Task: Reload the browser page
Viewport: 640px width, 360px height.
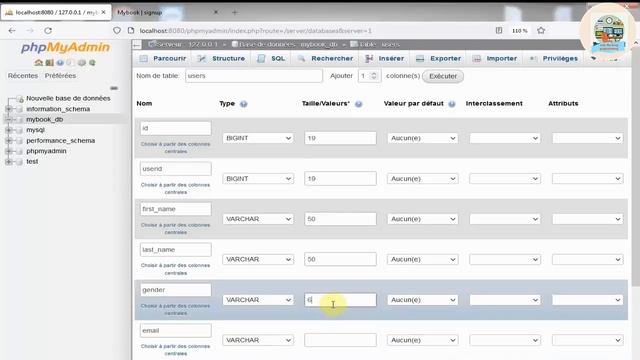Action: (48, 31)
